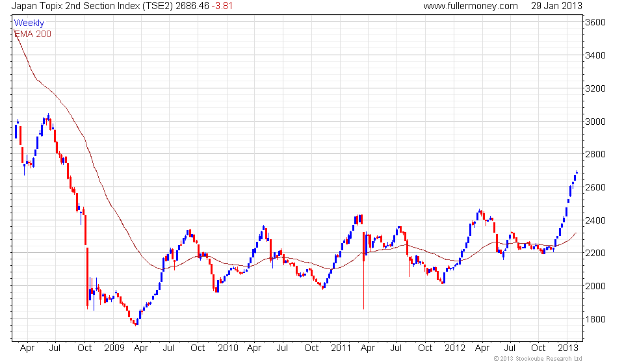Click the tall red October 2008 crash candle
Screen dimensions: 637x364
(87, 277)
